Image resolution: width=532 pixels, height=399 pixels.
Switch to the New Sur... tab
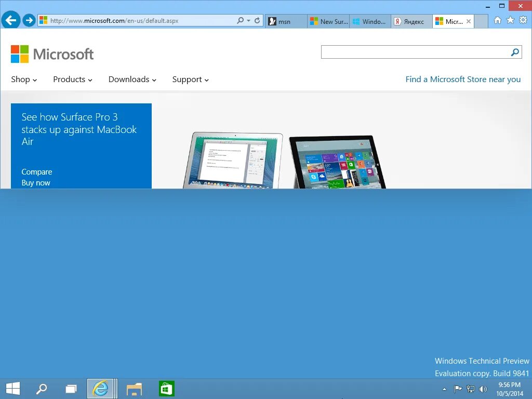point(328,21)
